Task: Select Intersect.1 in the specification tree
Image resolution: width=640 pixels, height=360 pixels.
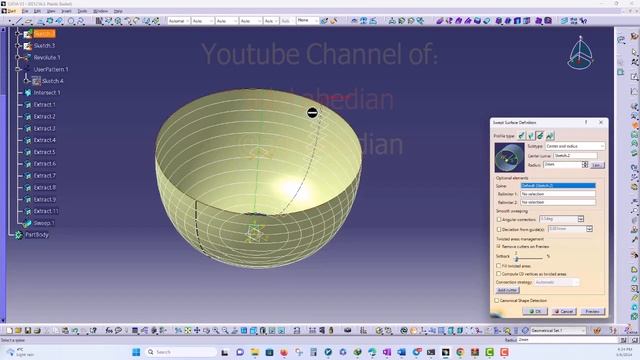Action: [x=47, y=93]
